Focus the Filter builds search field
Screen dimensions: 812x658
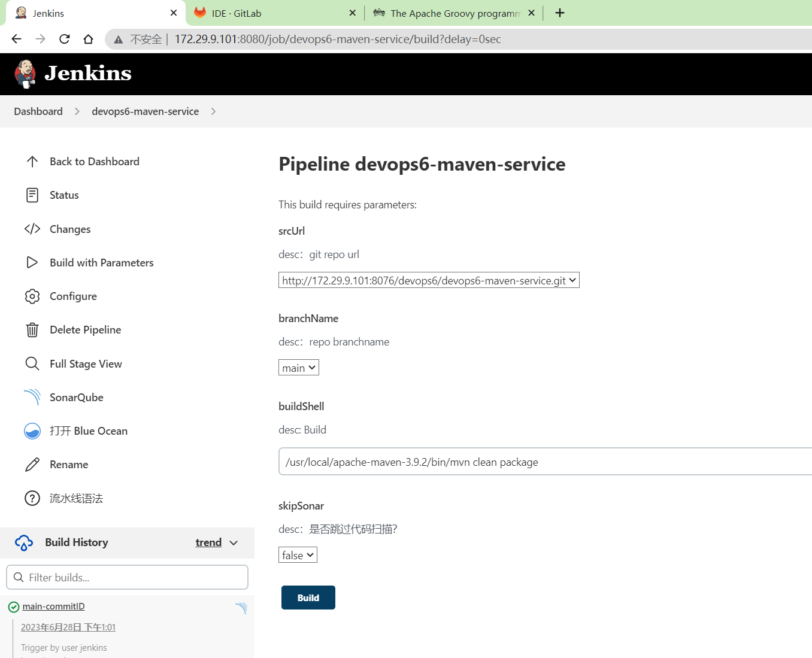pyautogui.click(x=127, y=577)
